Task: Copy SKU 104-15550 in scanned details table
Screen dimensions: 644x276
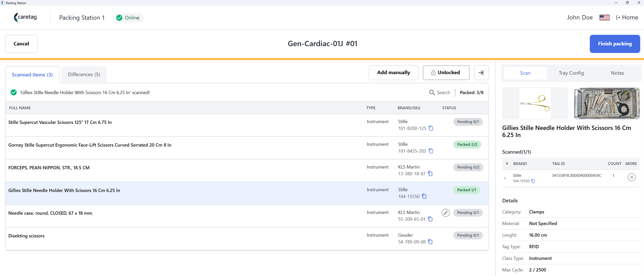Action: click(533, 181)
